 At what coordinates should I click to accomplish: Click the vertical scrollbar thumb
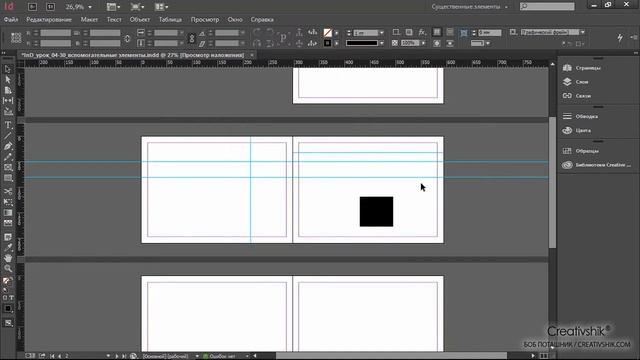click(x=552, y=182)
